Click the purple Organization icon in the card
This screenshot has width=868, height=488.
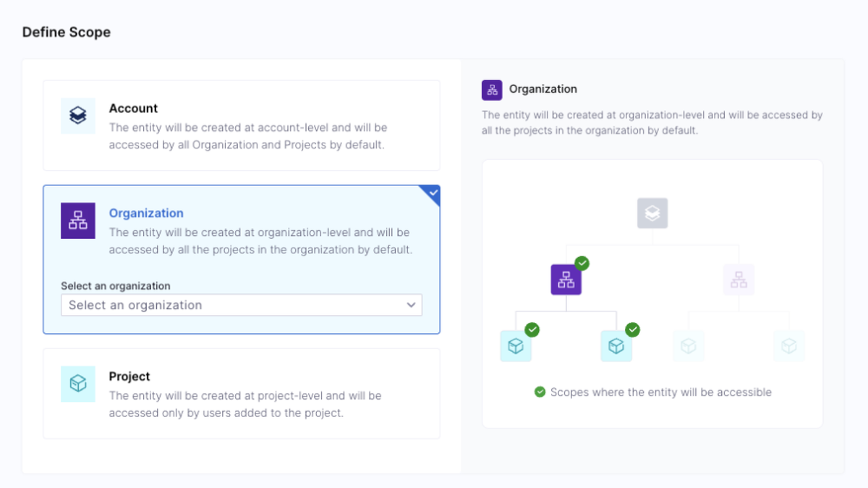coord(78,221)
